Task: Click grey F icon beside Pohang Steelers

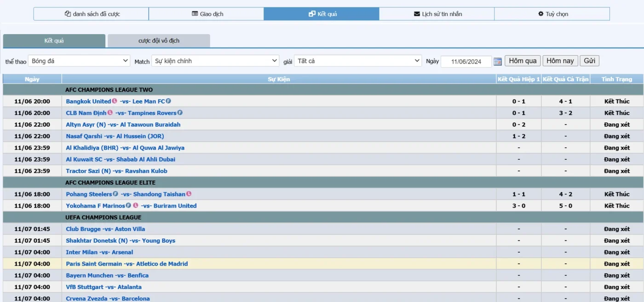Action: [115, 194]
